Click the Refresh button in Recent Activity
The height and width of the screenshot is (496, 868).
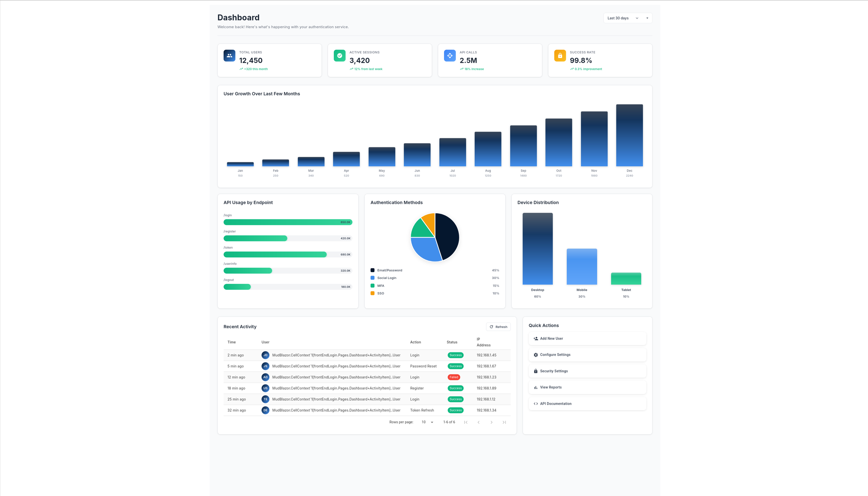(498, 327)
